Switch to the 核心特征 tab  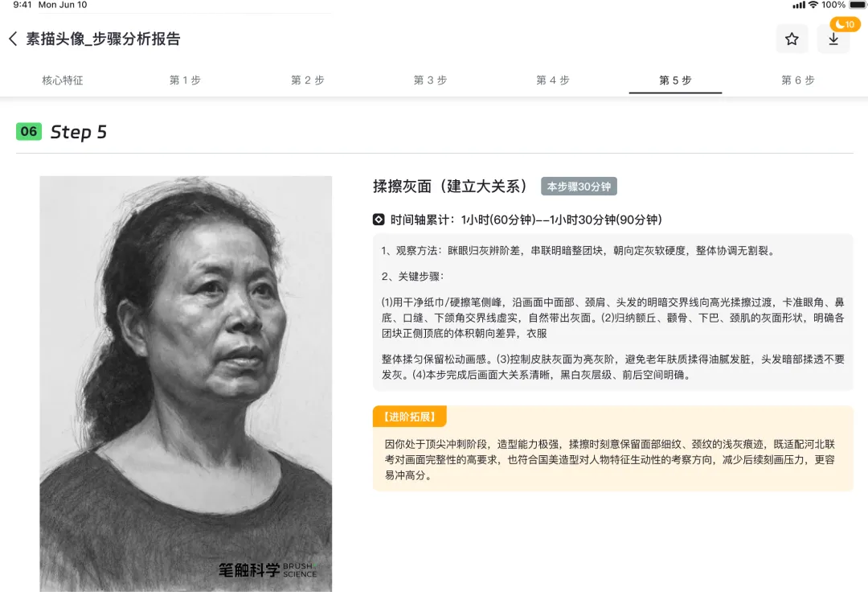point(63,80)
